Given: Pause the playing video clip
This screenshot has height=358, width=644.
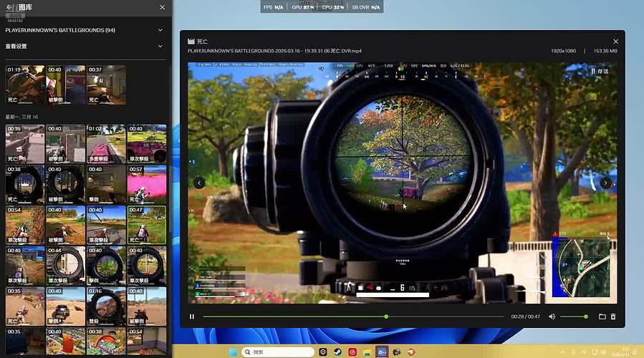Looking at the screenshot, I should click(191, 316).
